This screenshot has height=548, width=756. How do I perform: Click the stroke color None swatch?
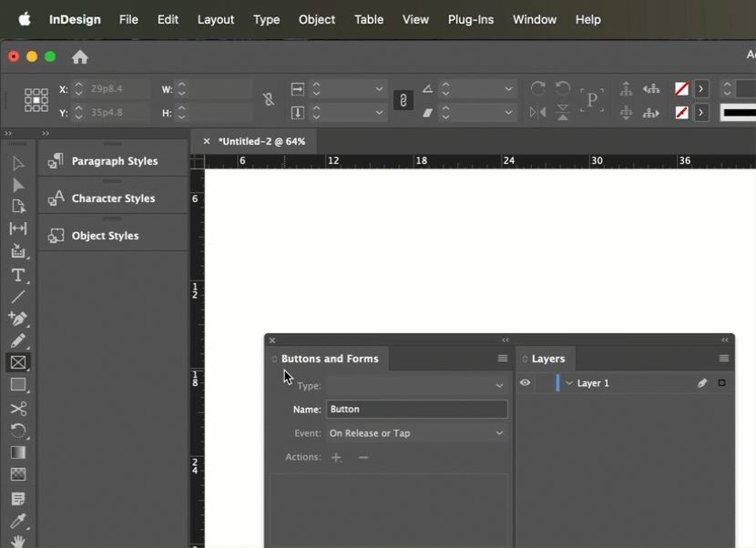681,113
